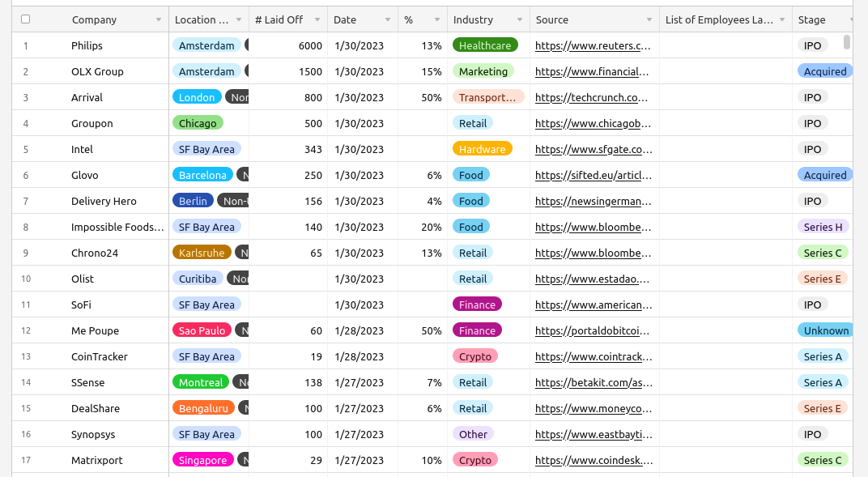The width and height of the screenshot is (868, 477).
Task: Open the BetaKit link for SSense
Action: pos(594,383)
